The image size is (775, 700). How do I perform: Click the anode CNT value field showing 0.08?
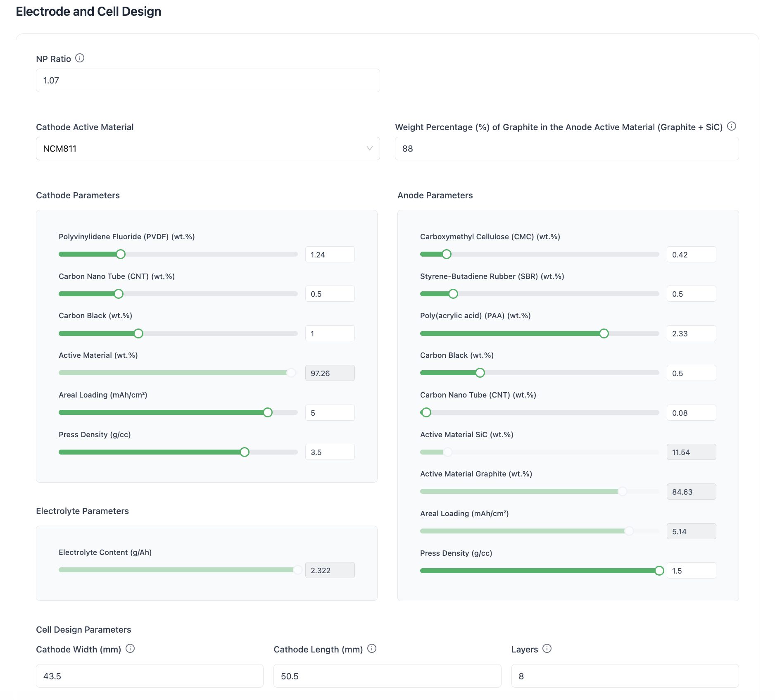(692, 413)
